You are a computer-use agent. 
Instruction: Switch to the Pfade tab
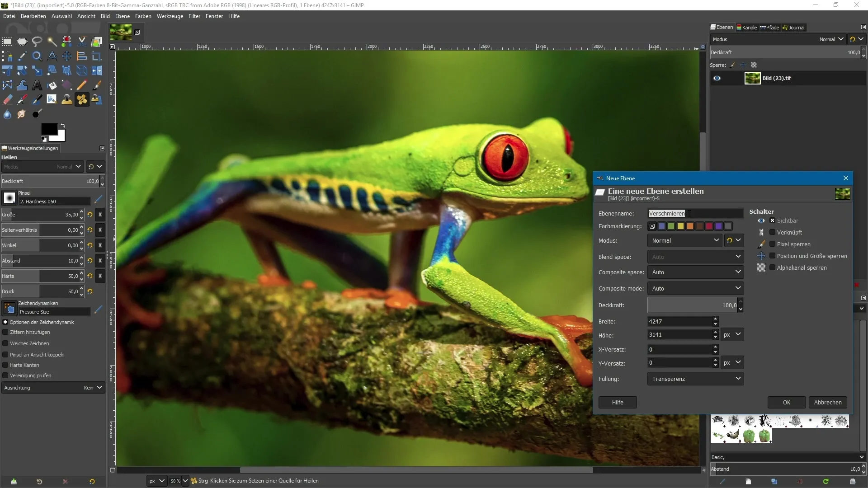click(769, 28)
